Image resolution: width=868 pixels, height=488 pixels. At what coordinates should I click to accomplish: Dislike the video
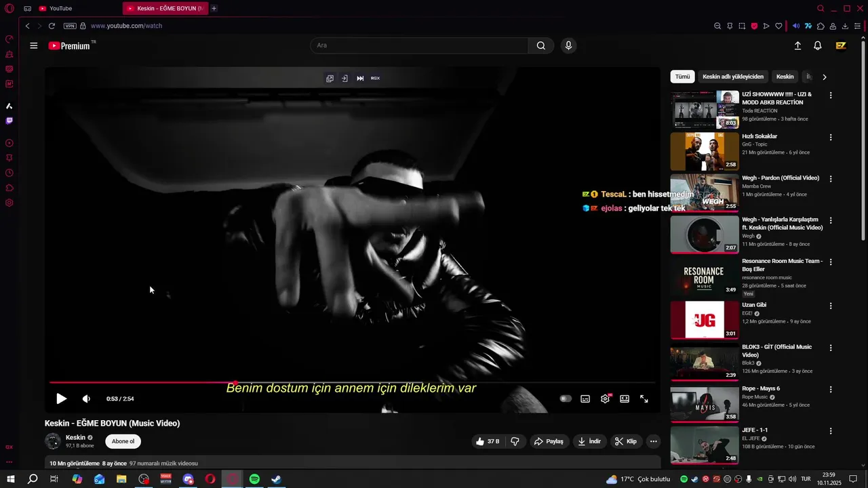click(x=515, y=441)
